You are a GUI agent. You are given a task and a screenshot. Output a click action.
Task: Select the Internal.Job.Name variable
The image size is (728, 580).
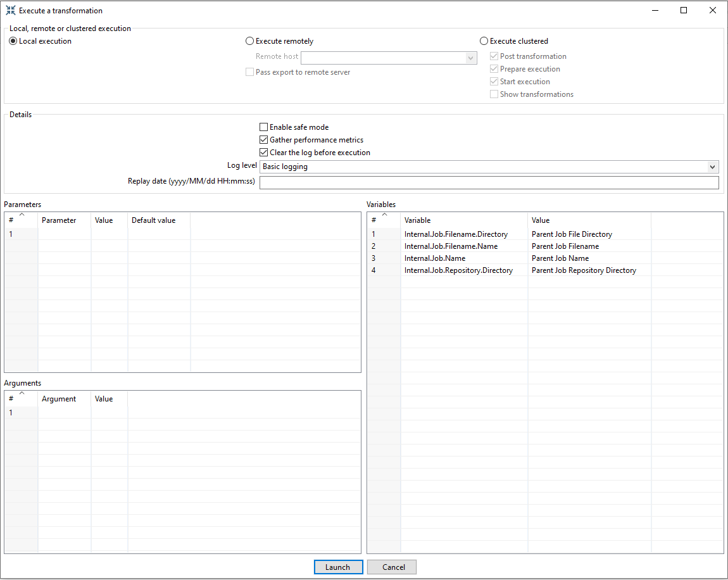pos(434,258)
